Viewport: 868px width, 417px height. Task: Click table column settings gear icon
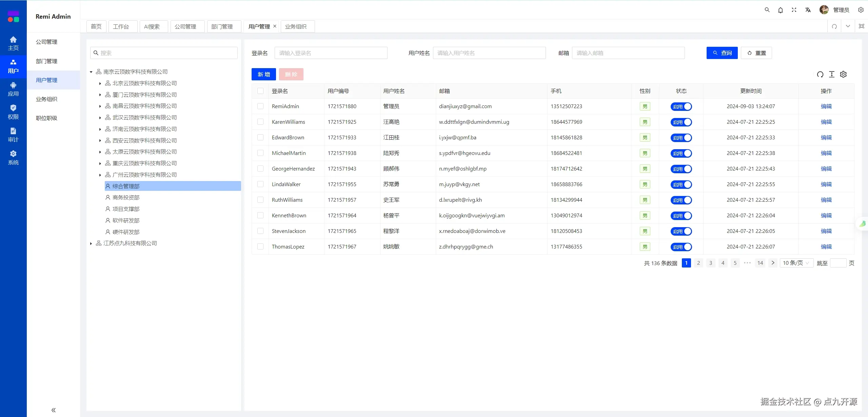point(843,74)
